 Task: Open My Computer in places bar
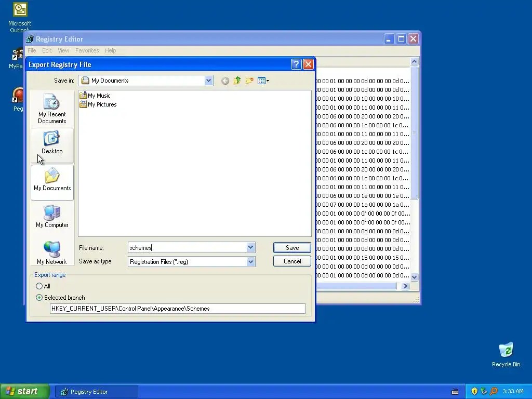pos(52,216)
